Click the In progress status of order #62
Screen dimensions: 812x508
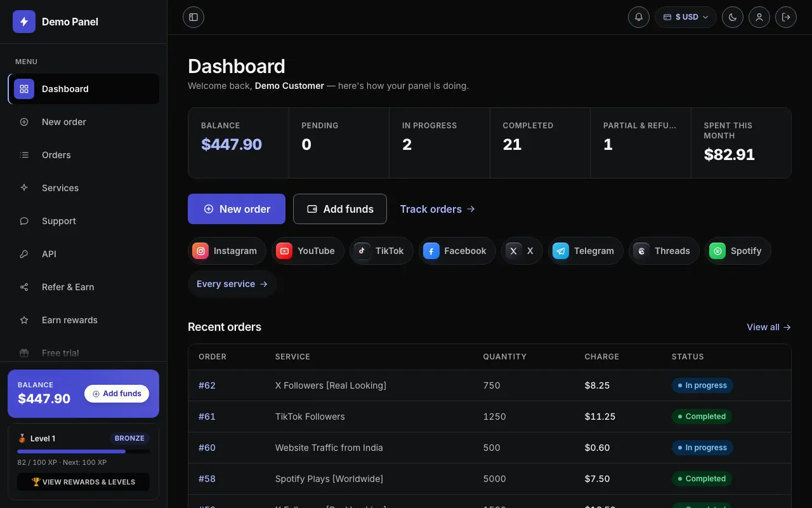click(702, 385)
